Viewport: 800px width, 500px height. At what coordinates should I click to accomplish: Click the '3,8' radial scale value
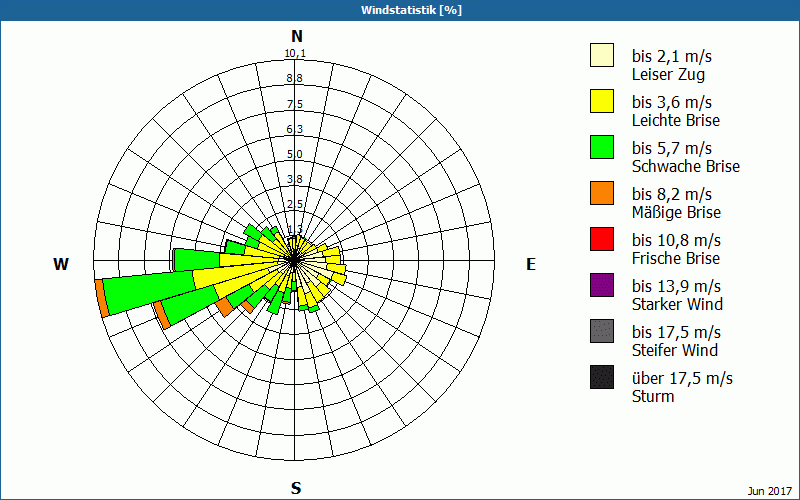click(294, 179)
